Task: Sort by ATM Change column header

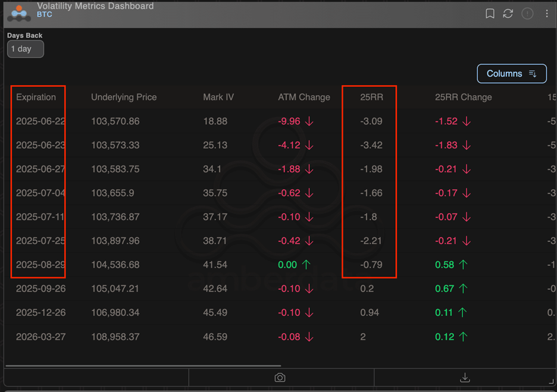Action: point(304,97)
